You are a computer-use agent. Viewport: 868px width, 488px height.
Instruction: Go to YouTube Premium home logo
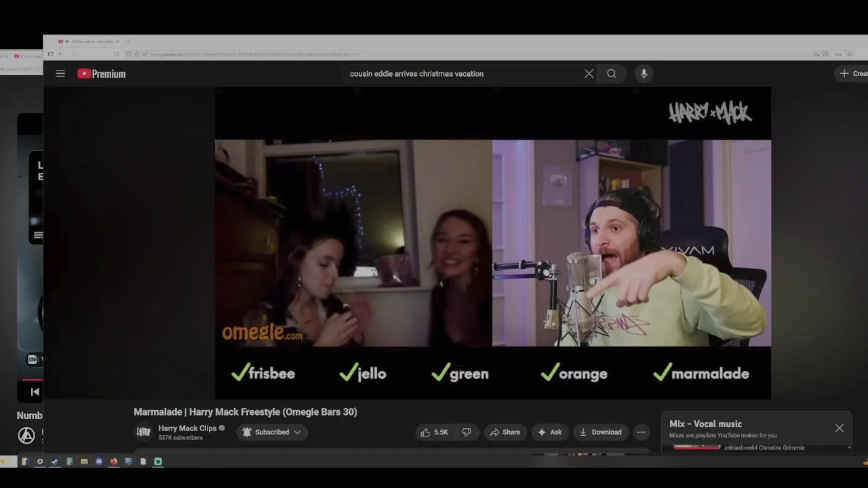pyautogui.click(x=102, y=73)
